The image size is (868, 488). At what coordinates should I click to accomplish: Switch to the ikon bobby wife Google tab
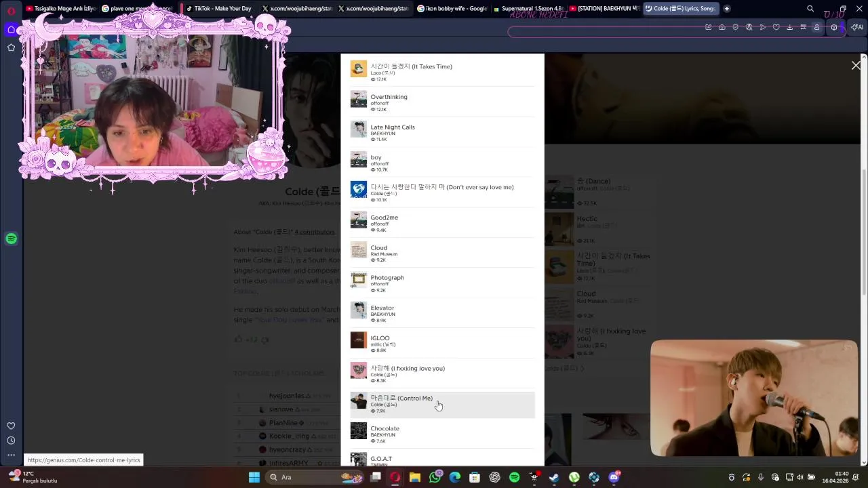click(x=452, y=9)
